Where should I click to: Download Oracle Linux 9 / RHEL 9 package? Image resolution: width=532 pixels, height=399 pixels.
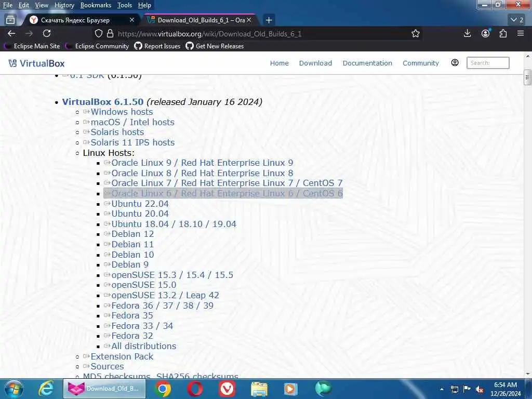tap(202, 163)
